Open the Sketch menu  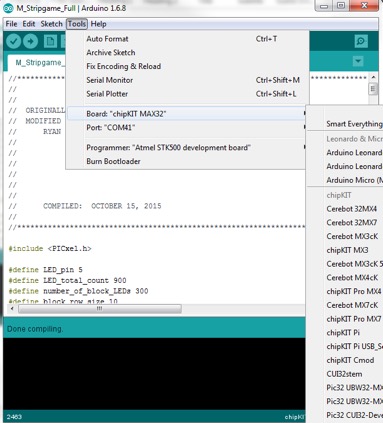pyautogui.click(x=51, y=24)
